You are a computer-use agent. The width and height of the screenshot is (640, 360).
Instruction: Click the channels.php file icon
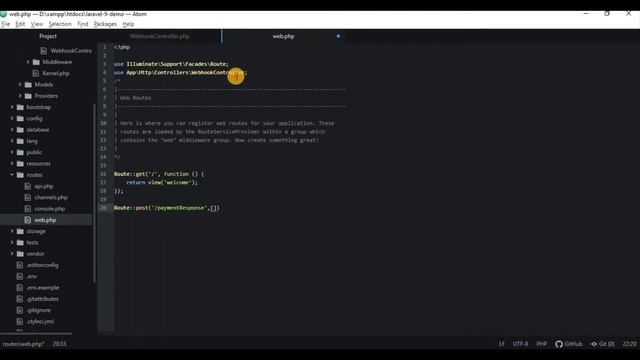[27, 198]
